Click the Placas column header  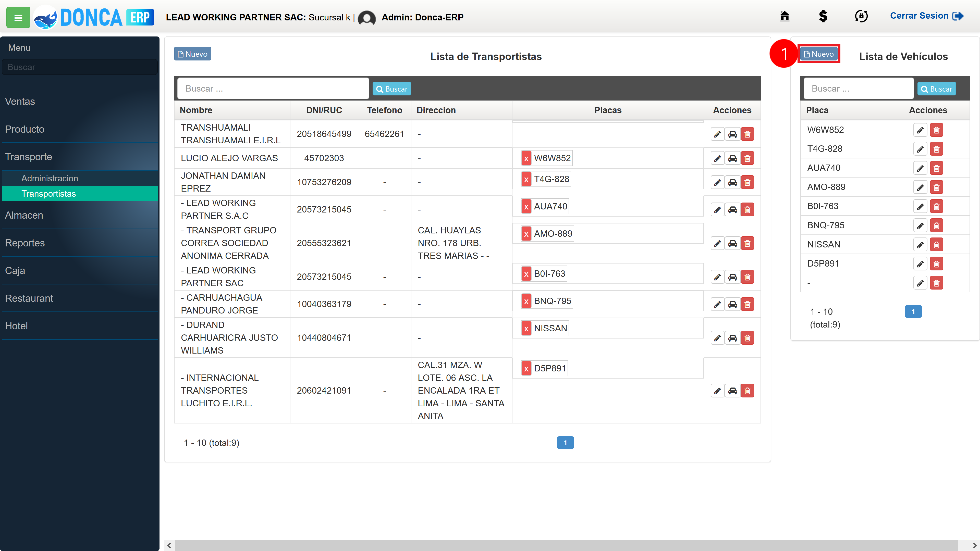[608, 110]
